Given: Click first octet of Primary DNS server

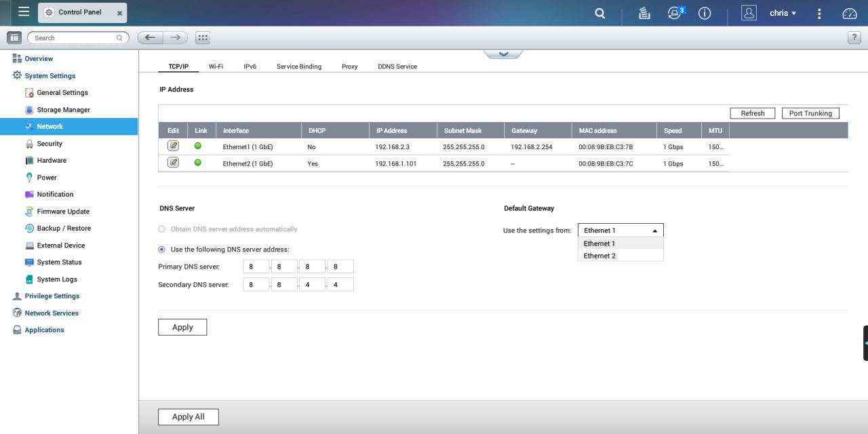Looking at the screenshot, I should click(x=256, y=267).
